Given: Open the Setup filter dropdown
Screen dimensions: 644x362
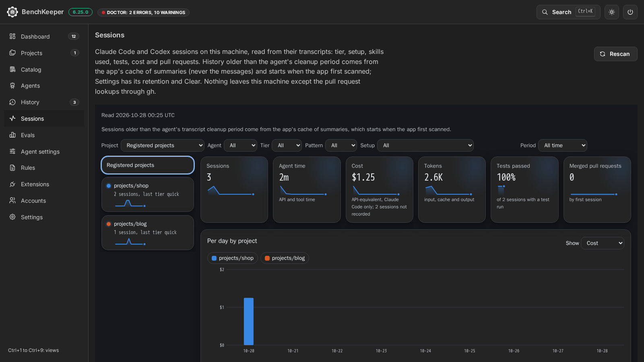Looking at the screenshot, I should coord(425,145).
